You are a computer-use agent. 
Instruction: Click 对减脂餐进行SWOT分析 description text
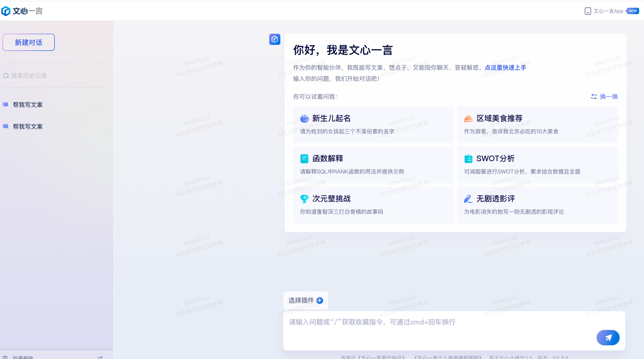point(522,172)
